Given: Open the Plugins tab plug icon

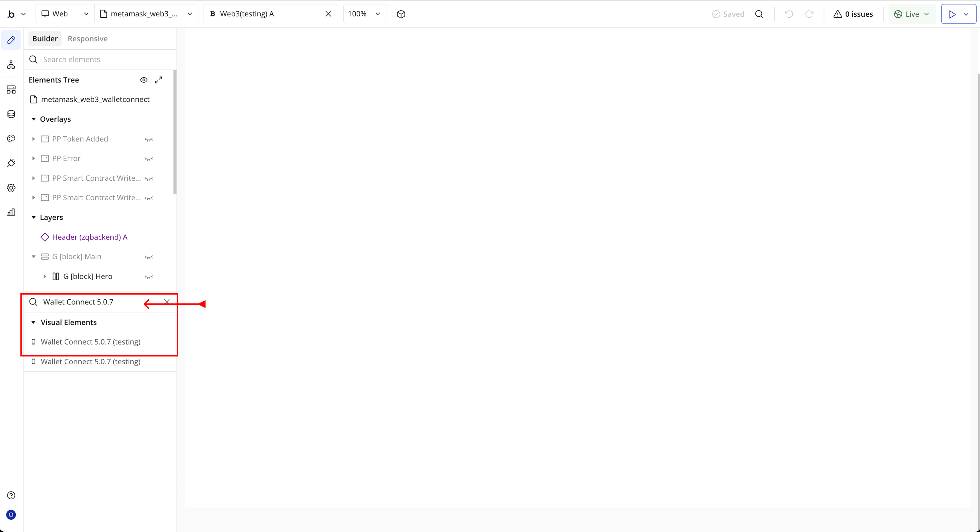Looking at the screenshot, I should click(x=11, y=163).
